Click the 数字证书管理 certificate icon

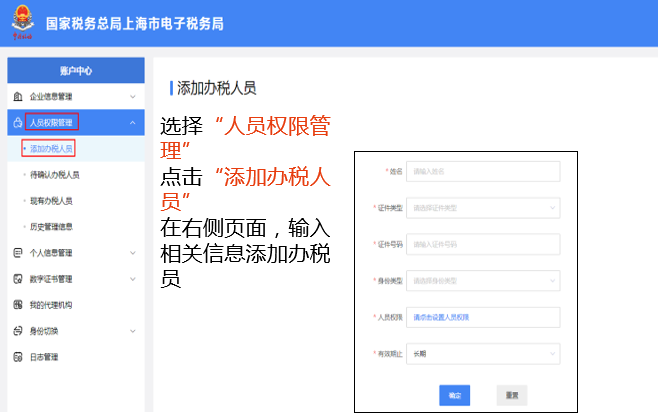17,279
